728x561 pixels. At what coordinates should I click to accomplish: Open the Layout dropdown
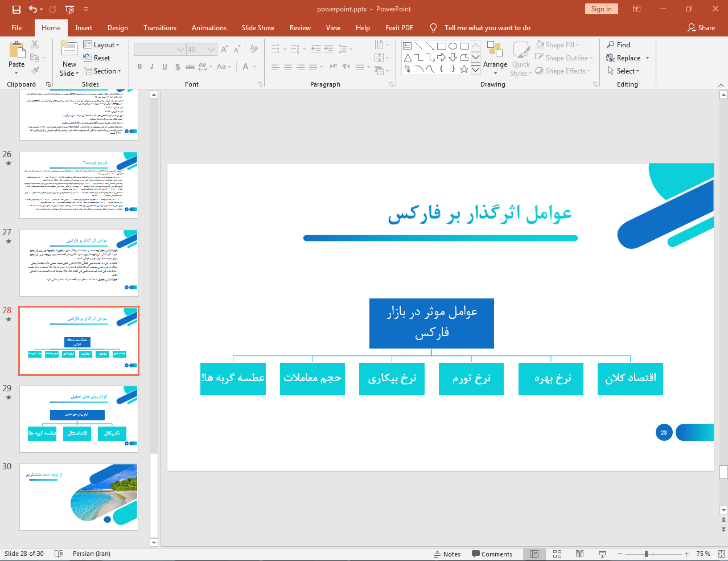coord(101,45)
